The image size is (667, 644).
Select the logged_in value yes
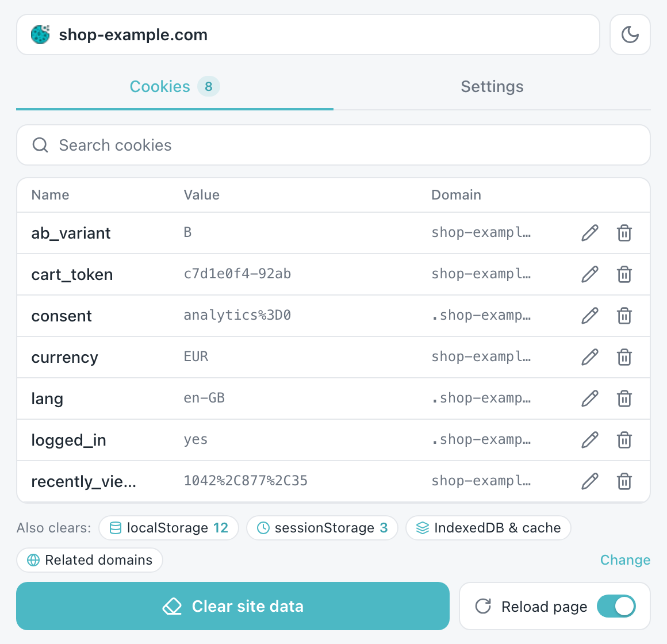(x=195, y=439)
